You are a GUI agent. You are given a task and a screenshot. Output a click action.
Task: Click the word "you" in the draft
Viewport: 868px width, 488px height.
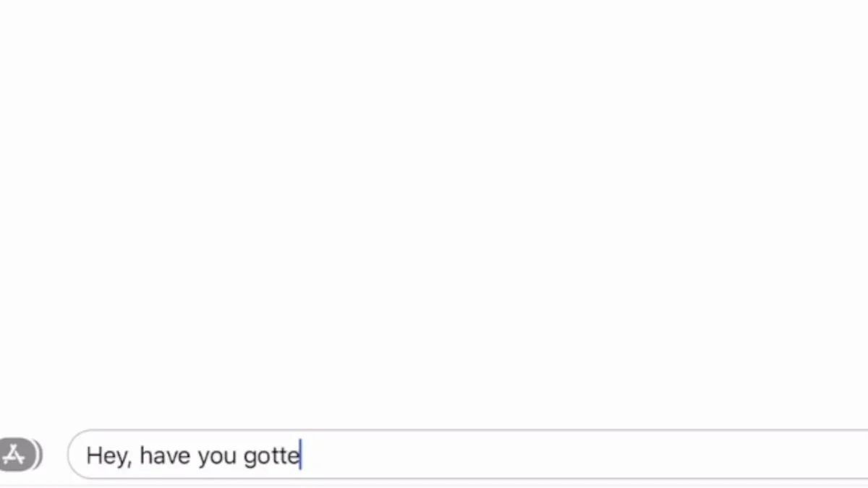[217, 457]
